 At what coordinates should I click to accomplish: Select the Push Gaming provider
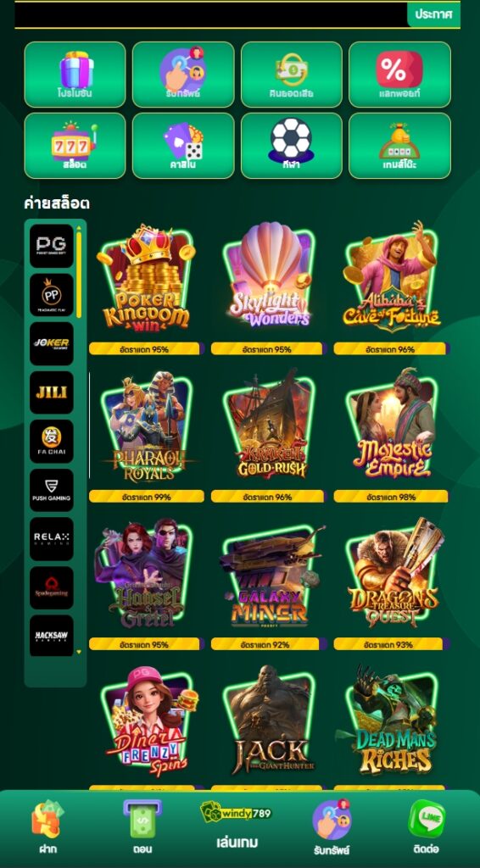(x=52, y=490)
